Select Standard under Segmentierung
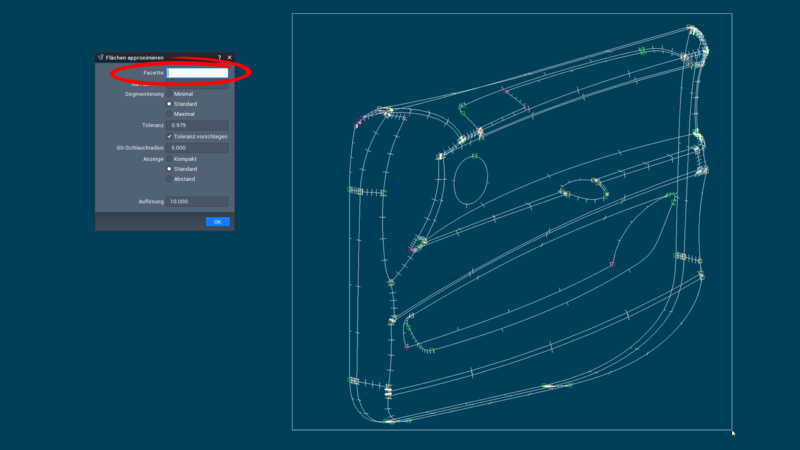 tap(169, 104)
